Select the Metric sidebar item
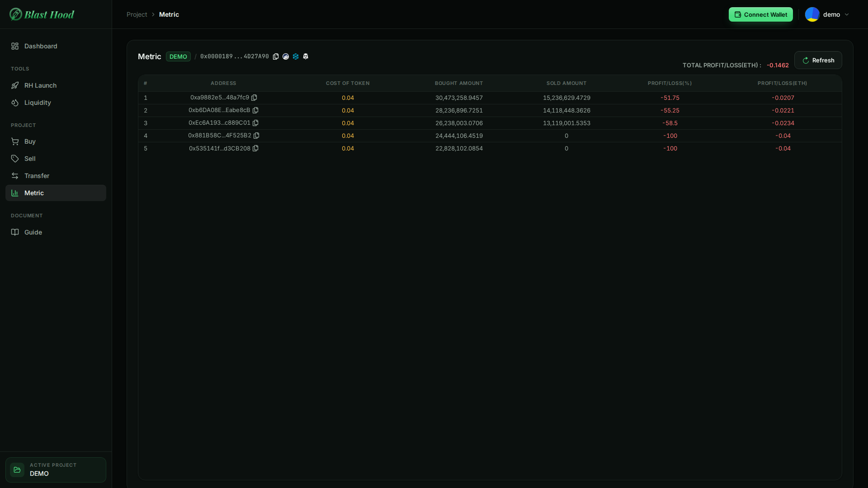This screenshot has width=868, height=488. [56, 193]
